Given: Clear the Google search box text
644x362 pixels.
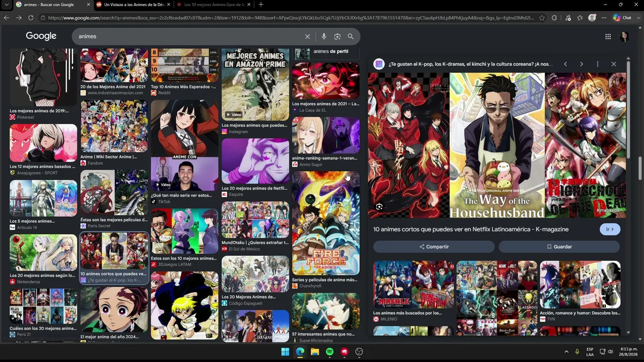Looking at the screenshot, I should [x=307, y=36].
